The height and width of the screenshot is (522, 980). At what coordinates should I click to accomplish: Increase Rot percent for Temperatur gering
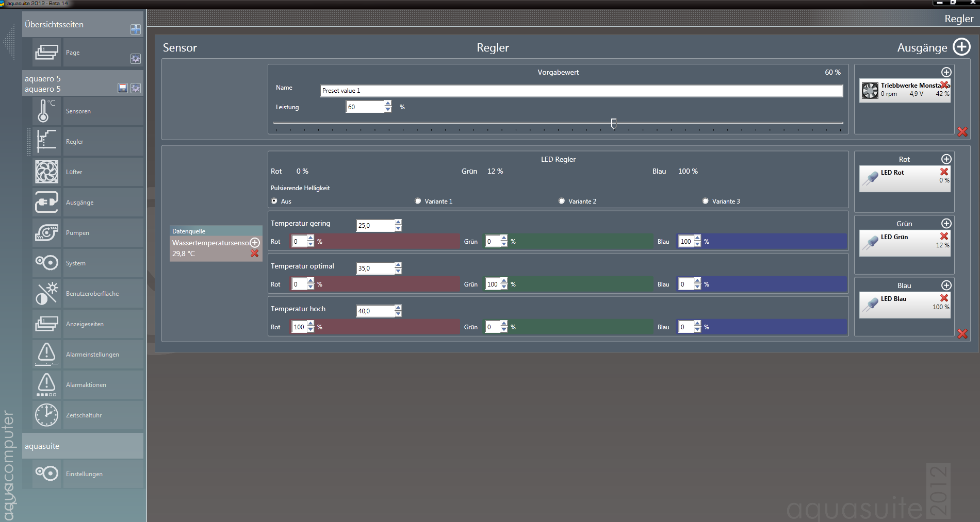[311, 238]
